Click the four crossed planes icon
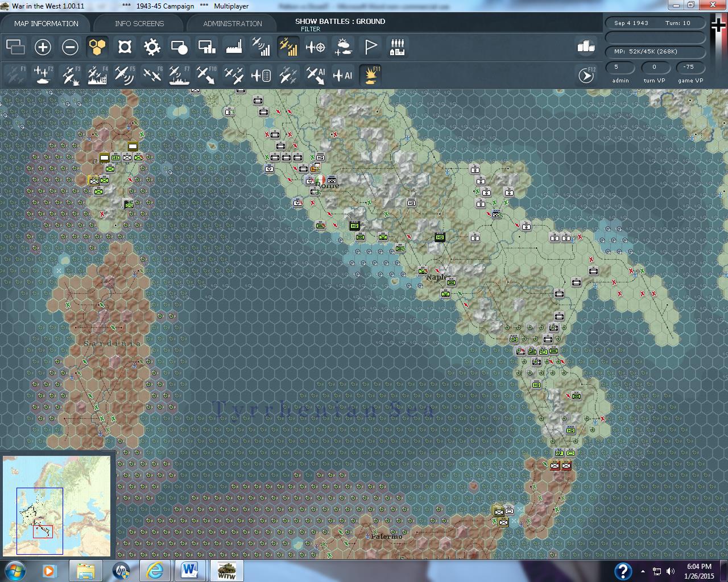Image resolution: width=728 pixels, height=582 pixels. (234, 75)
